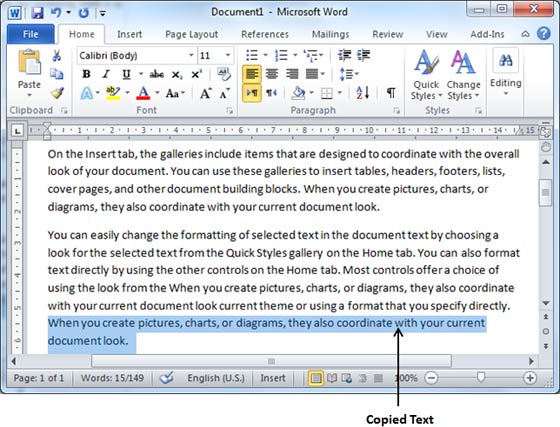Open the Quick Styles gallery
The height and width of the screenshot is (427, 560).
pyautogui.click(x=426, y=75)
